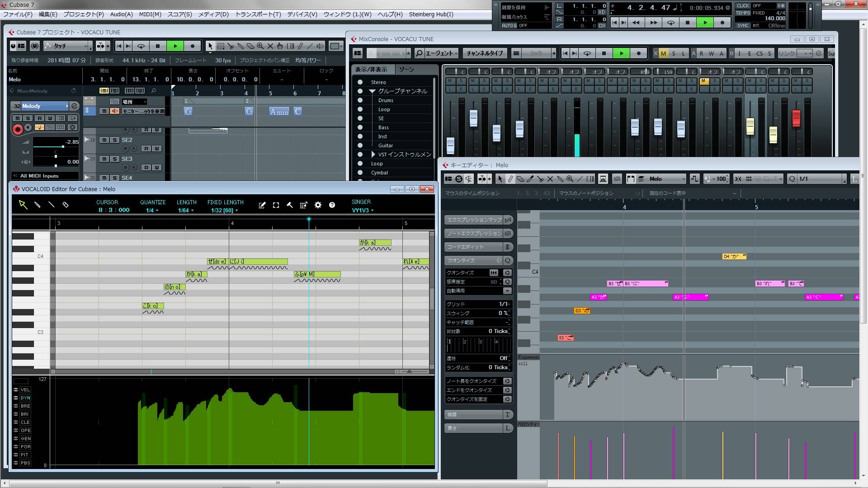This screenshot has height=488, width=868.
Task: Toggle Cymbal channel visibility in MixConsole
Action: [360, 173]
